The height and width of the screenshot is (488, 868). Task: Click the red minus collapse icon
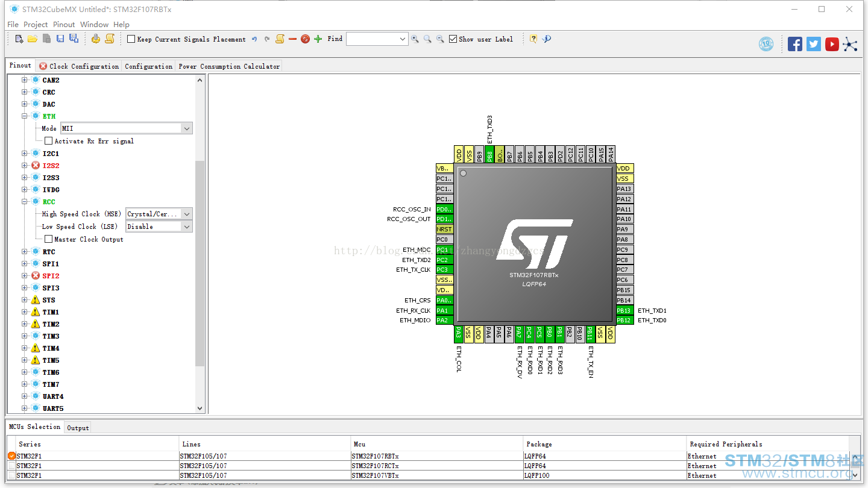292,39
